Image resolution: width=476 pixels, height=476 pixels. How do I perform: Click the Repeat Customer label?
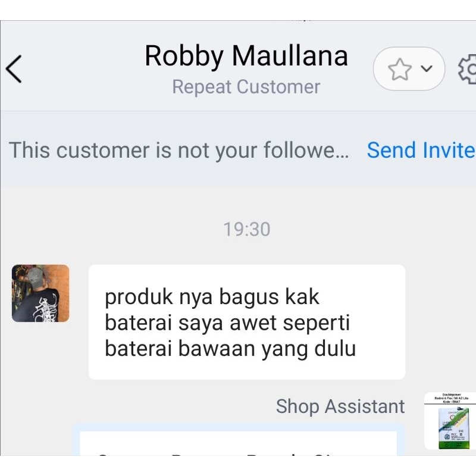246,87
